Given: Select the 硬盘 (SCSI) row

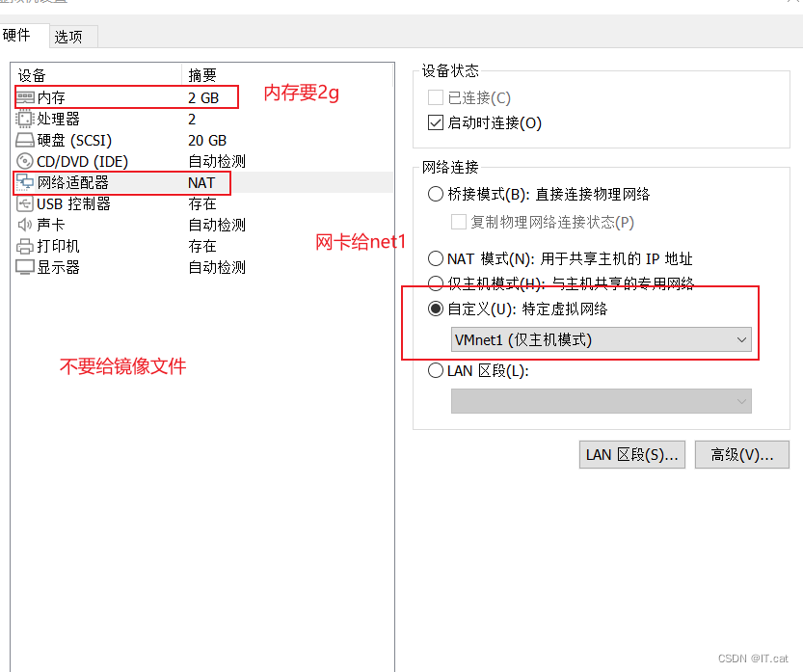Looking at the screenshot, I should tap(203, 140).
